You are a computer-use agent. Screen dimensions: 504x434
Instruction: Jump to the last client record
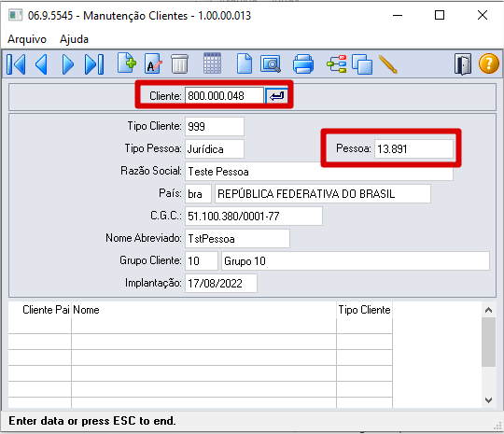[94, 64]
